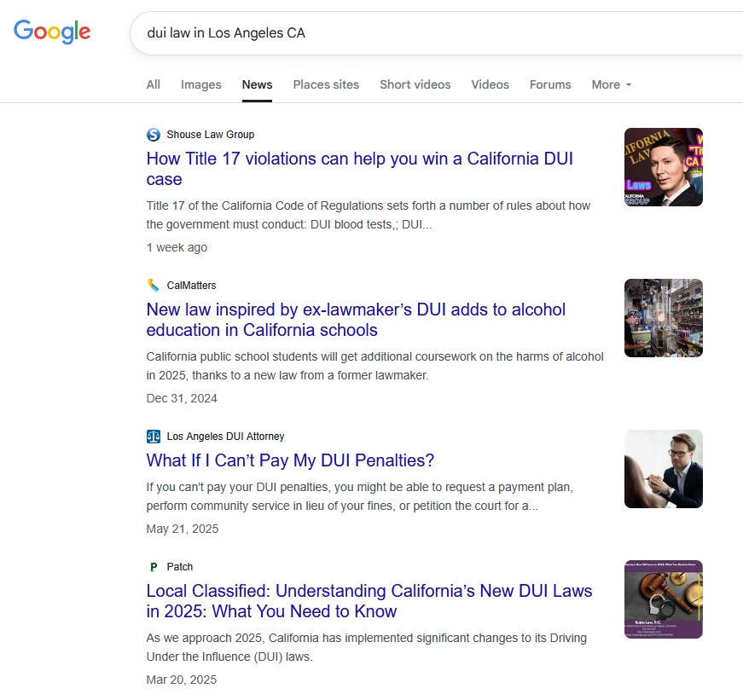Click the 'May 21, 2025' date
This screenshot has width=743, height=700.
[x=183, y=529]
